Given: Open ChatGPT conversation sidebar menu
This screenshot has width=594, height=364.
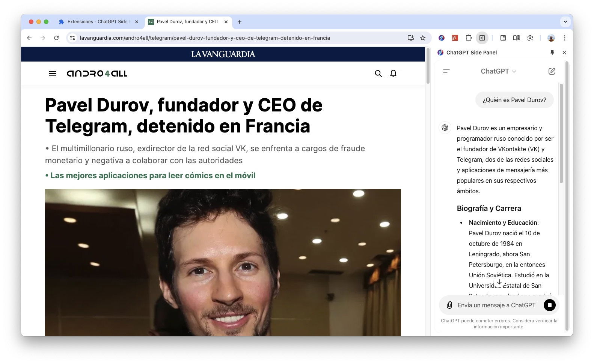Looking at the screenshot, I should pos(446,71).
